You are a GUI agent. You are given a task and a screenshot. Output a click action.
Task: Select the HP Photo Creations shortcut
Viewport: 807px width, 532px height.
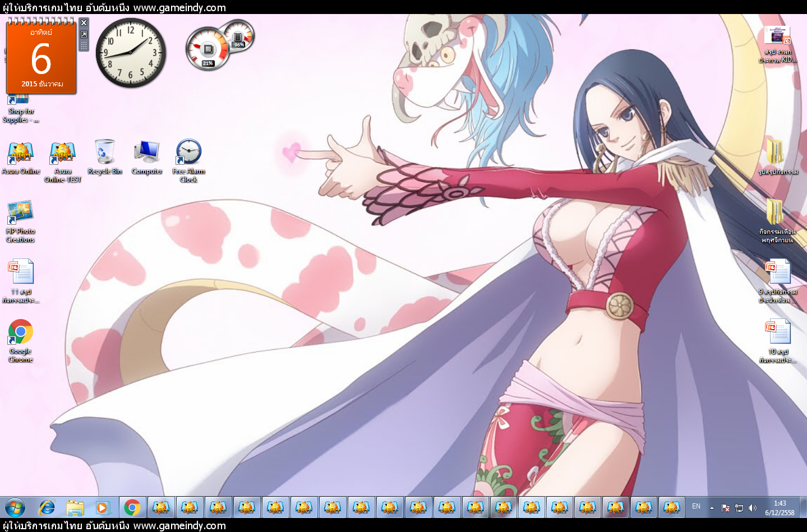click(20, 221)
